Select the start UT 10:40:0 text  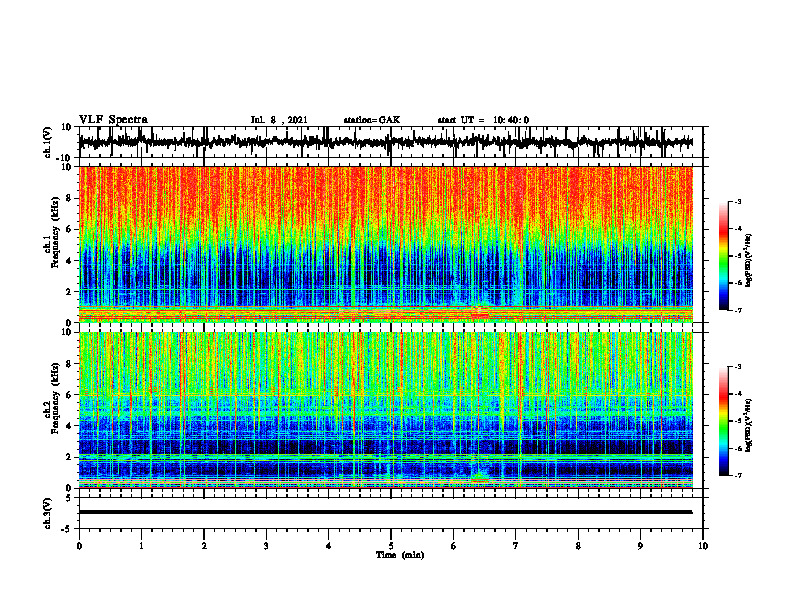pyautogui.click(x=483, y=120)
